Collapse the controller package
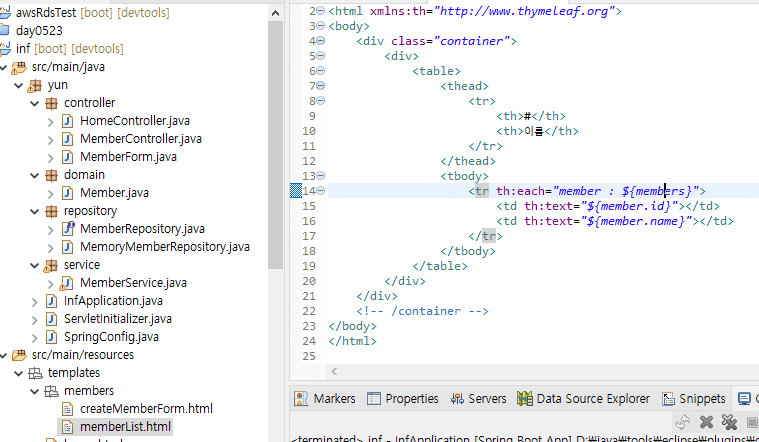759x442 pixels. pyautogui.click(x=34, y=103)
